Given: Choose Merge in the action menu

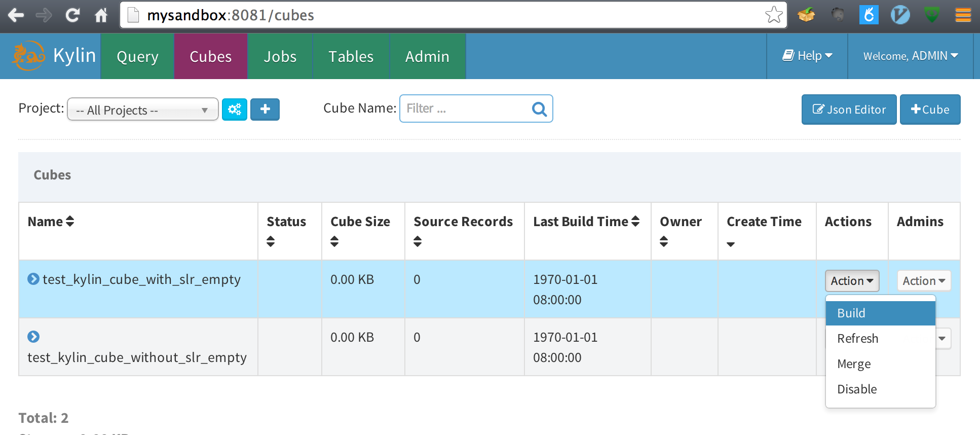Looking at the screenshot, I should (x=880, y=364).
